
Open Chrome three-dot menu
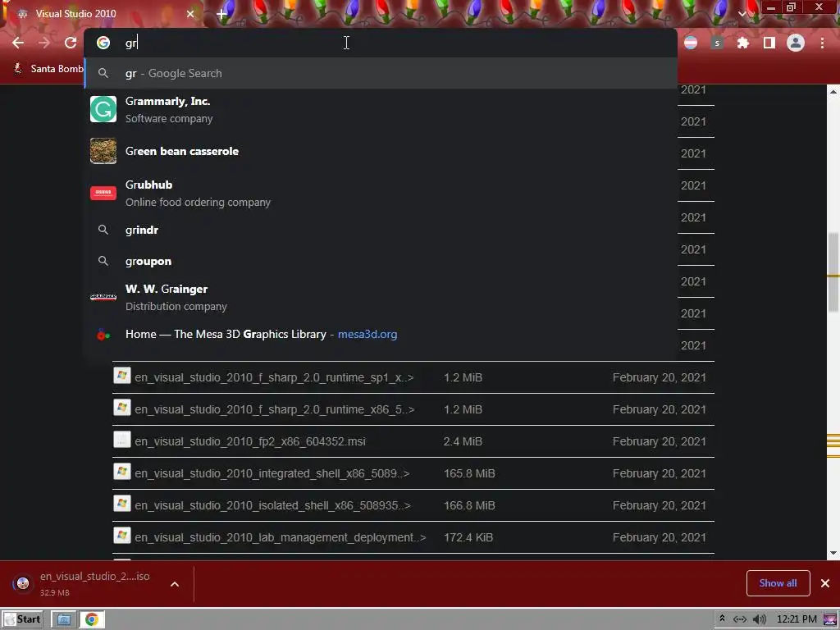pos(822,43)
